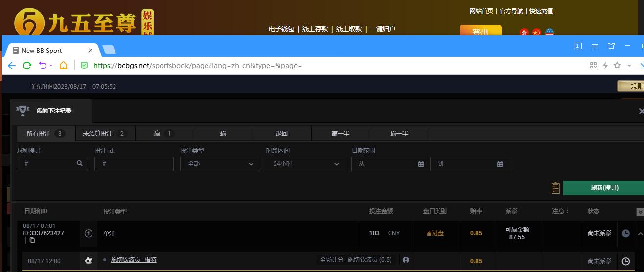The image size is (644, 272).
Task: Close the New BB Sport tab
Action: pyautogui.click(x=91, y=50)
